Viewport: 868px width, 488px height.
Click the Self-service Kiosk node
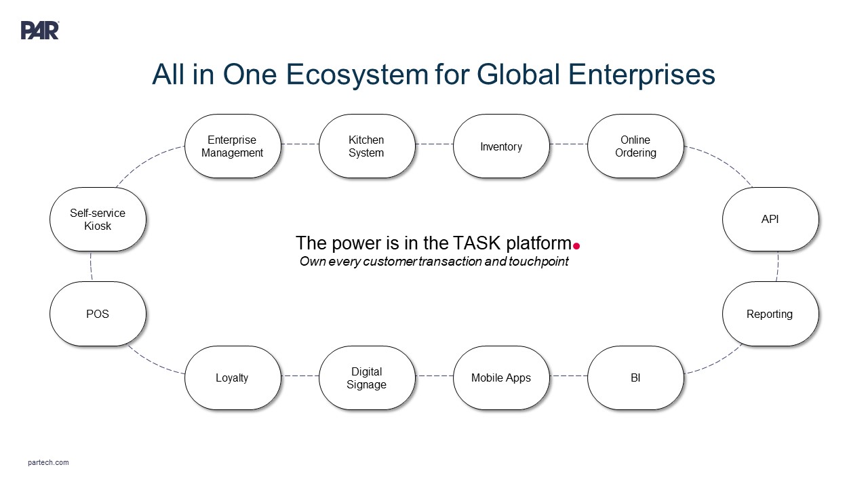pos(98,220)
